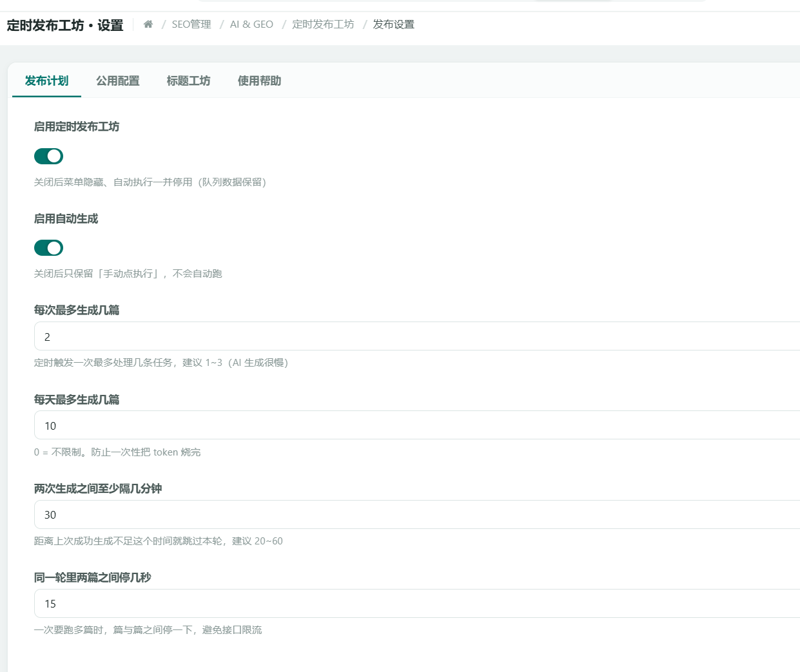
Task: Open the 使用帮助 tab
Action: click(259, 81)
